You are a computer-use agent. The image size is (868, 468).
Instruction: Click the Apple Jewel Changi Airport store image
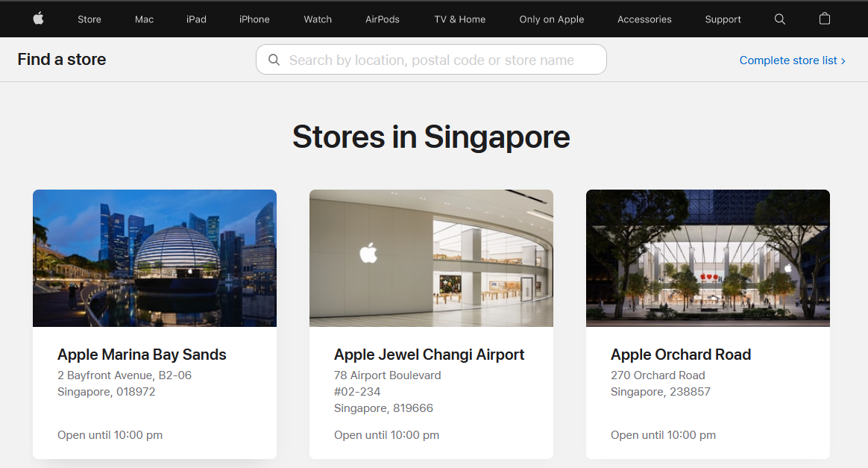pyautogui.click(x=431, y=258)
